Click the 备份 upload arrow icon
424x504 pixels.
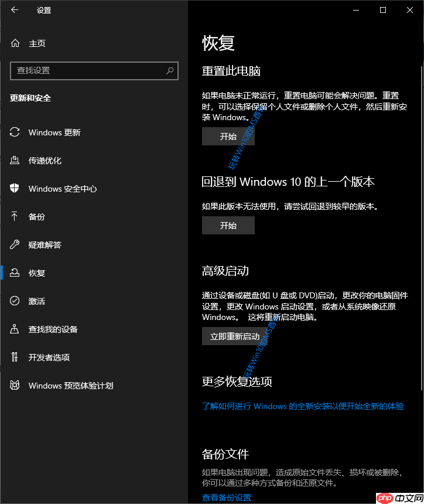click(x=15, y=216)
